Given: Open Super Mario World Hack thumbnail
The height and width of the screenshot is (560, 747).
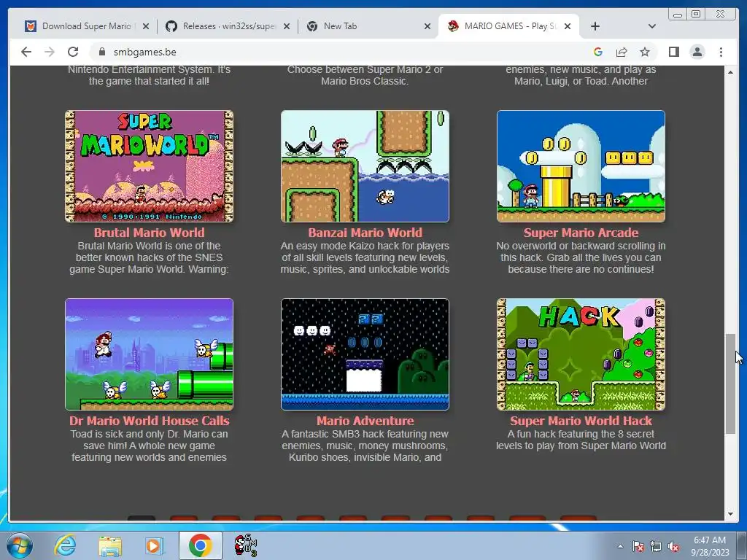Looking at the screenshot, I should click(581, 354).
